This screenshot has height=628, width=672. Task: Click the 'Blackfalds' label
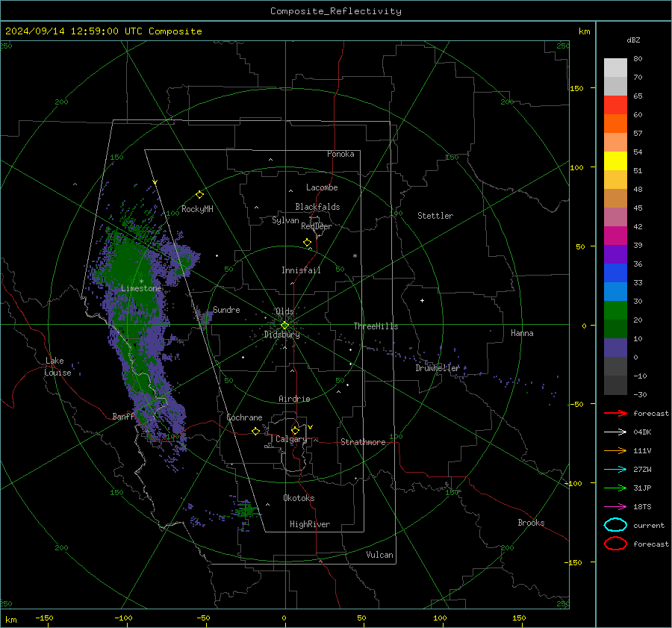(317, 207)
